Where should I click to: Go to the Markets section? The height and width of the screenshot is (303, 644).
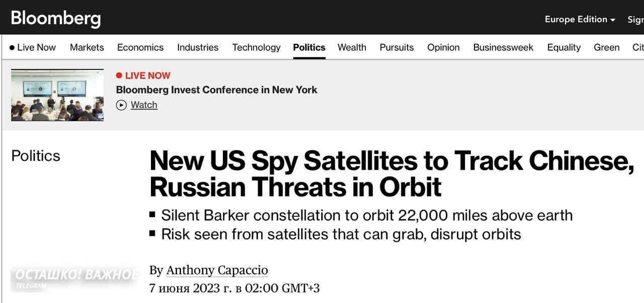[x=87, y=47]
